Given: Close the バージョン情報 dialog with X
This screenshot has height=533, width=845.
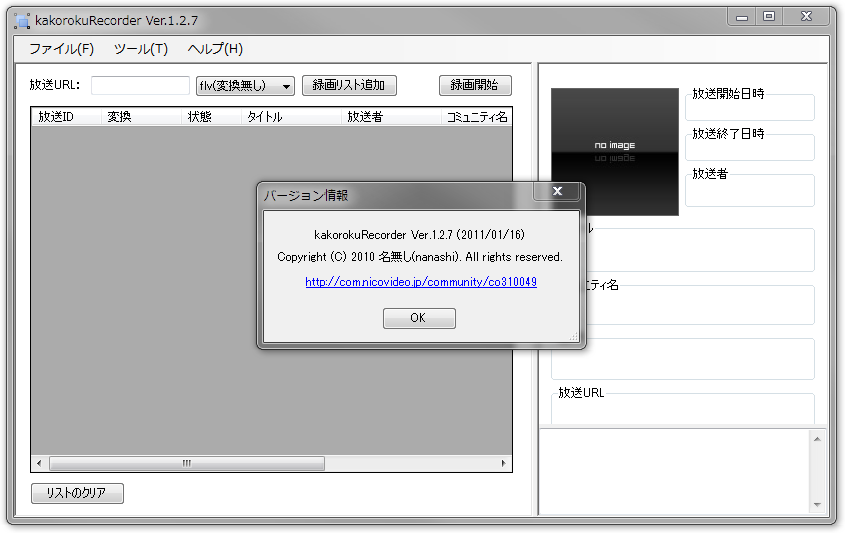Looking at the screenshot, I should (557, 191).
